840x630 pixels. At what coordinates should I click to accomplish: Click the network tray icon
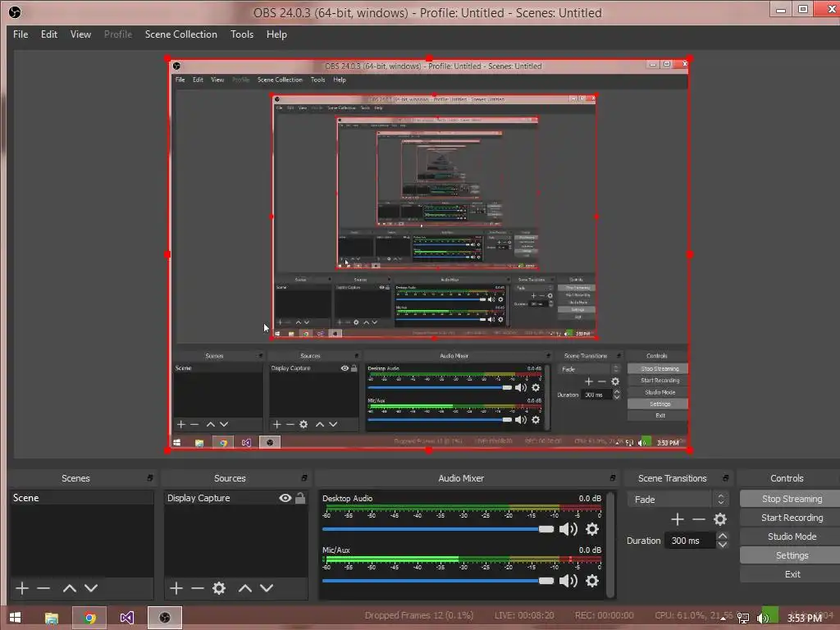click(743, 619)
